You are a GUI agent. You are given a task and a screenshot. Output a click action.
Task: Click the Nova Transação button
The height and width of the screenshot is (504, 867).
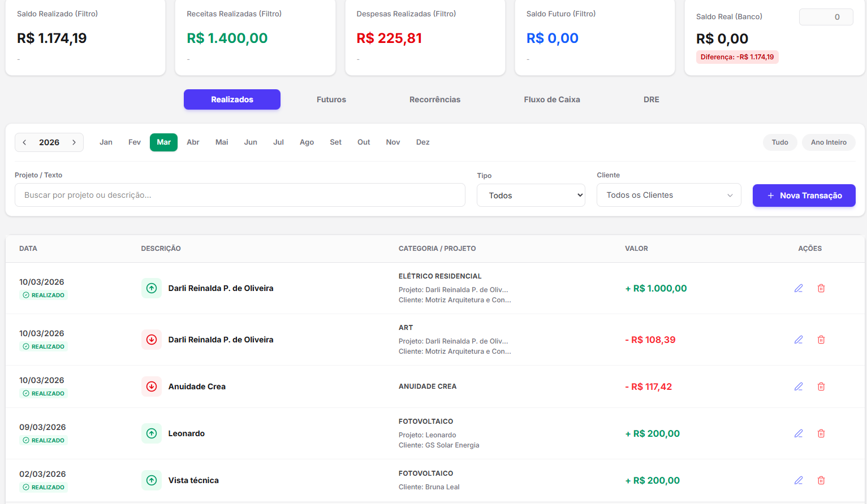pos(804,195)
